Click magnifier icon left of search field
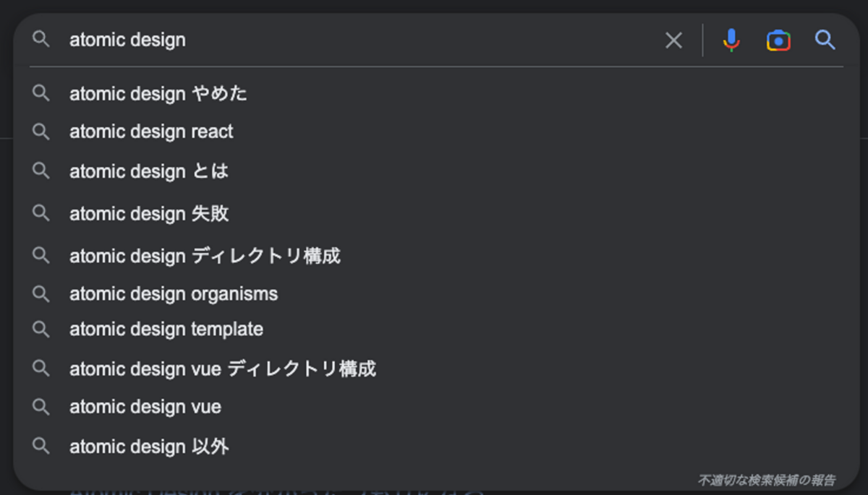The width and height of the screenshot is (868, 495). pos(41,40)
